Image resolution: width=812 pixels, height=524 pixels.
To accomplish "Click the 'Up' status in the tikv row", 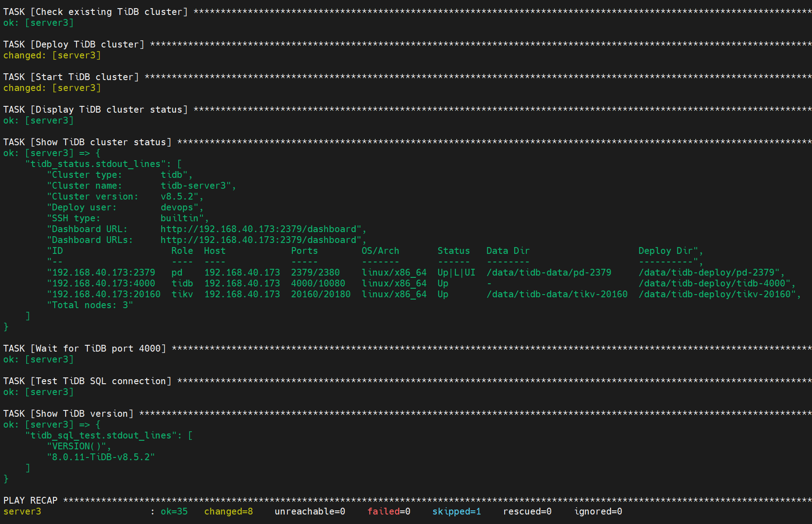I will [443, 294].
